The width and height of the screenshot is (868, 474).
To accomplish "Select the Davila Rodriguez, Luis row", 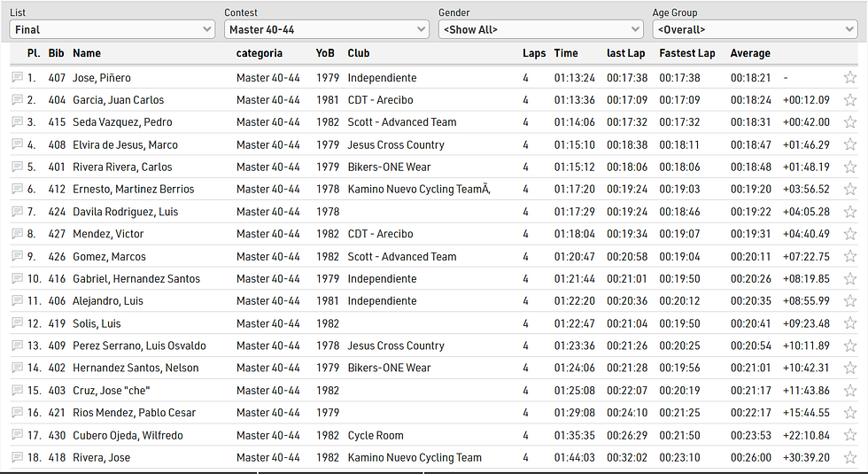I will [x=128, y=212].
